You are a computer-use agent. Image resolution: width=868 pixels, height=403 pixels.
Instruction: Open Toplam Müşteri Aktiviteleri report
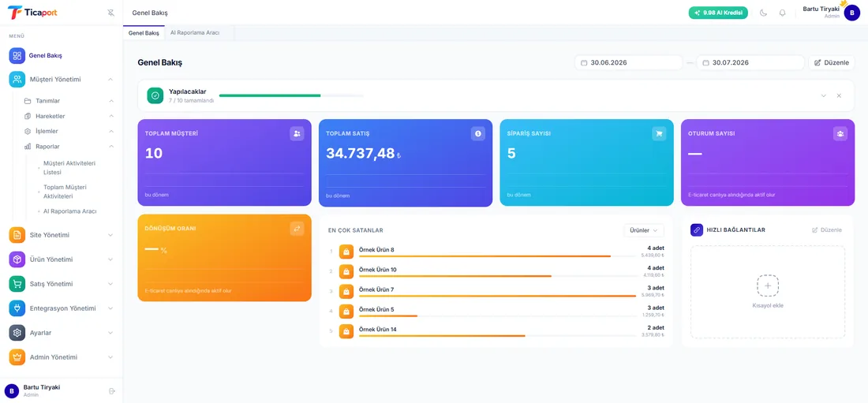pos(65,192)
